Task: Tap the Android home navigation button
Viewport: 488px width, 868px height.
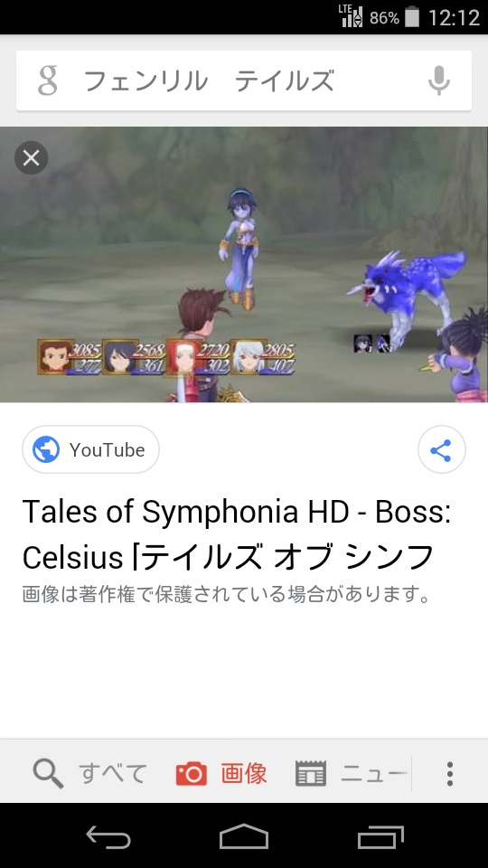Action: coord(244,836)
